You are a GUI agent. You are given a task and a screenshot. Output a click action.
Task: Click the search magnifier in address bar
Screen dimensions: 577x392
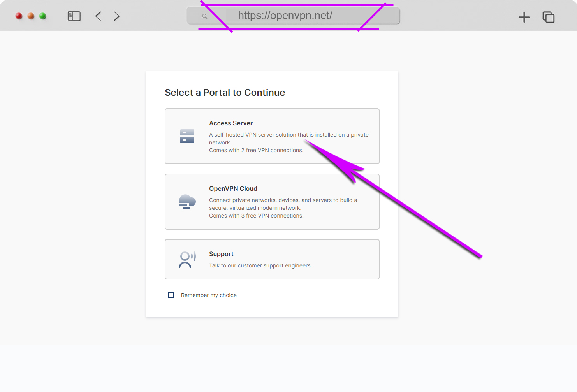coord(205,16)
